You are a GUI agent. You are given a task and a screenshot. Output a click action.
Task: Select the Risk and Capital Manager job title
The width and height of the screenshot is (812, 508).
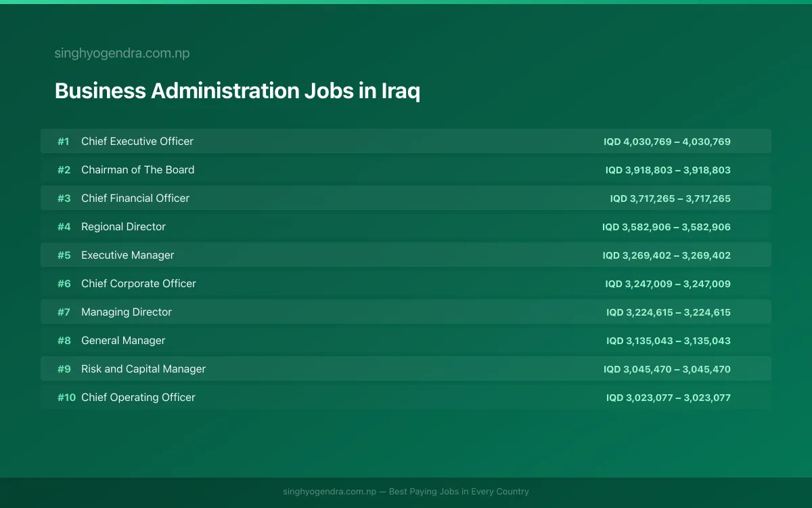(143, 369)
